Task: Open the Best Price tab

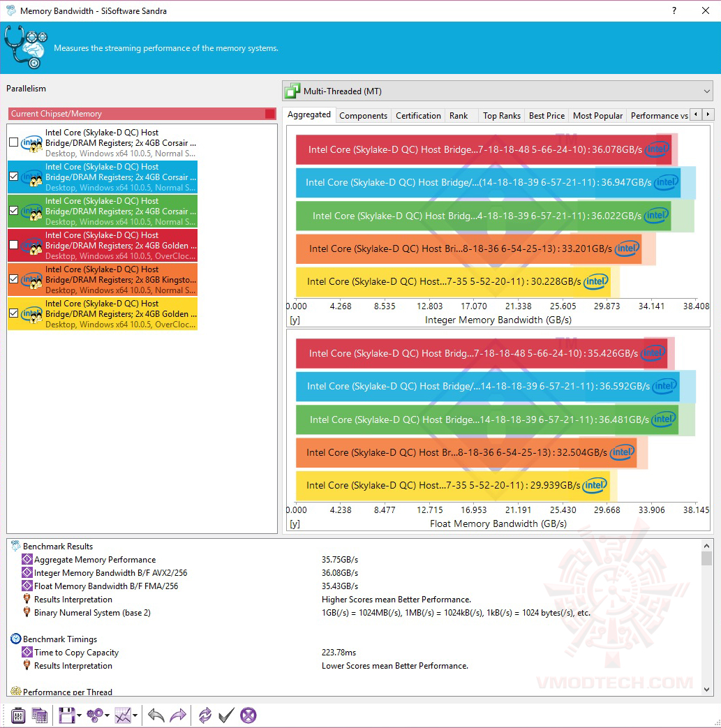Action: pos(547,116)
